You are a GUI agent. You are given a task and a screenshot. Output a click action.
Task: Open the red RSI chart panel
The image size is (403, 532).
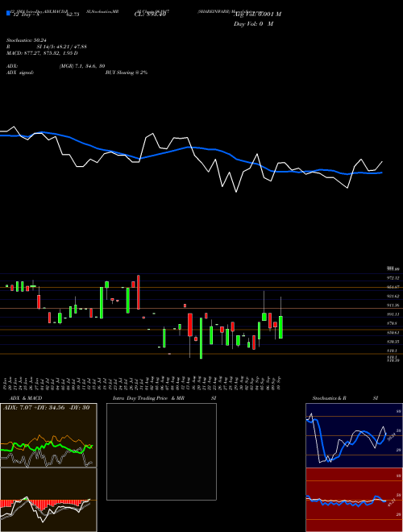click(354, 500)
